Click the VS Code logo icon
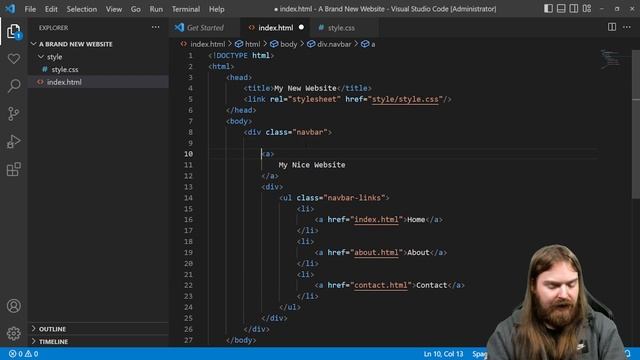Viewport: 640px width, 360px height. [x=10, y=9]
